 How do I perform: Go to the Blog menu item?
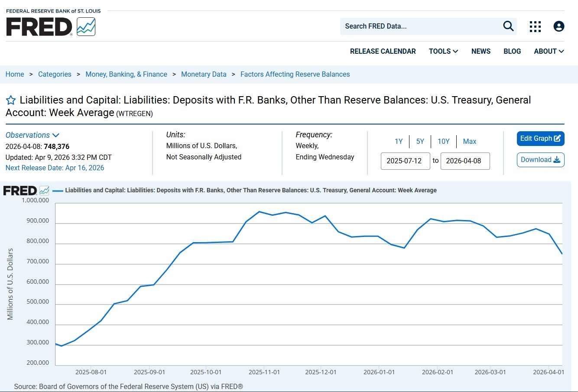(512, 51)
